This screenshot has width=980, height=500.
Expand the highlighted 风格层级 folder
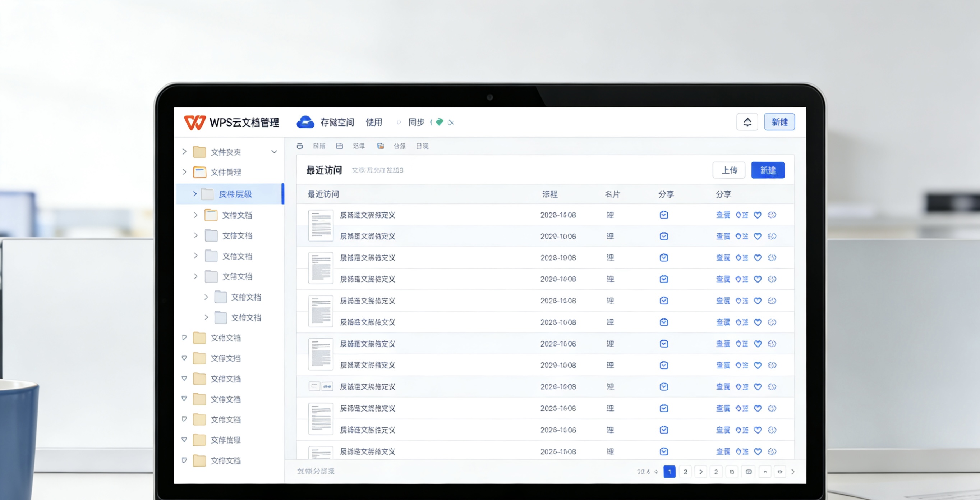click(x=195, y=194)
